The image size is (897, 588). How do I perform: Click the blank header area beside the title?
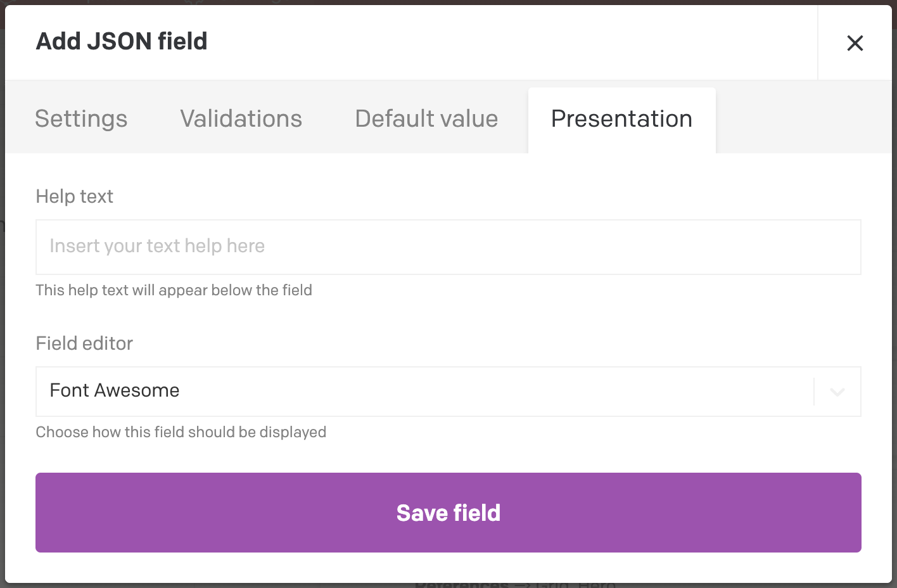[x=507, y=42]
